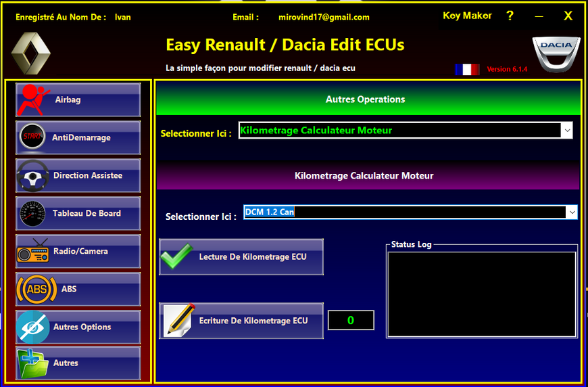Click inside the Status Log box
The height and width of the screenshot is (387, 588).
(482, 294)
